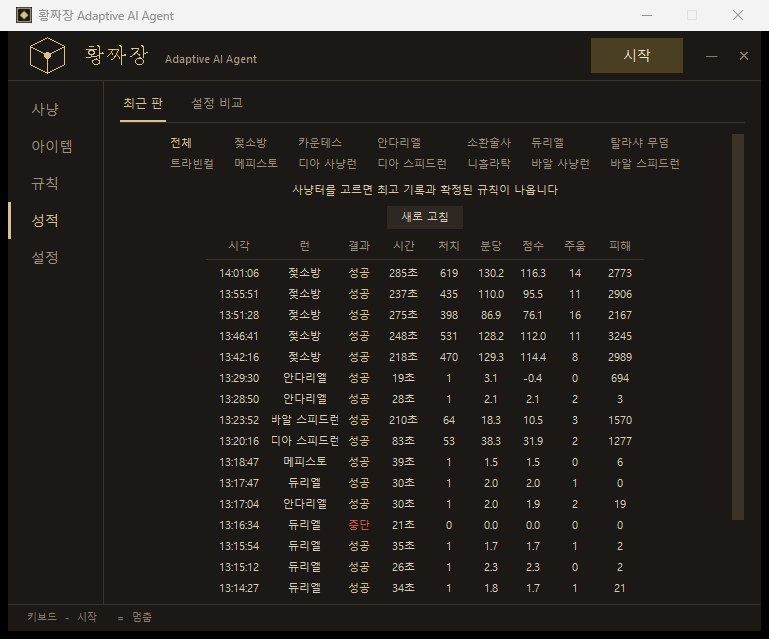Select the 13:14:27 run row
The image size is (769, 639).
[x=425, y=588]
